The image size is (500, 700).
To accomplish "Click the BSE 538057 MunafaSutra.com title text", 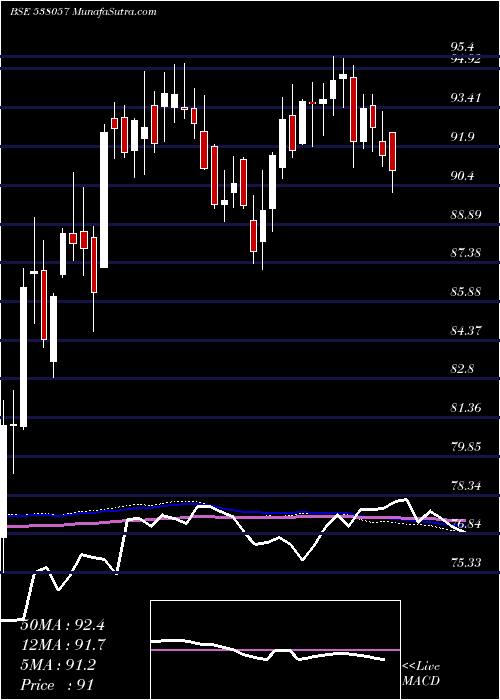I will (83, 12).
